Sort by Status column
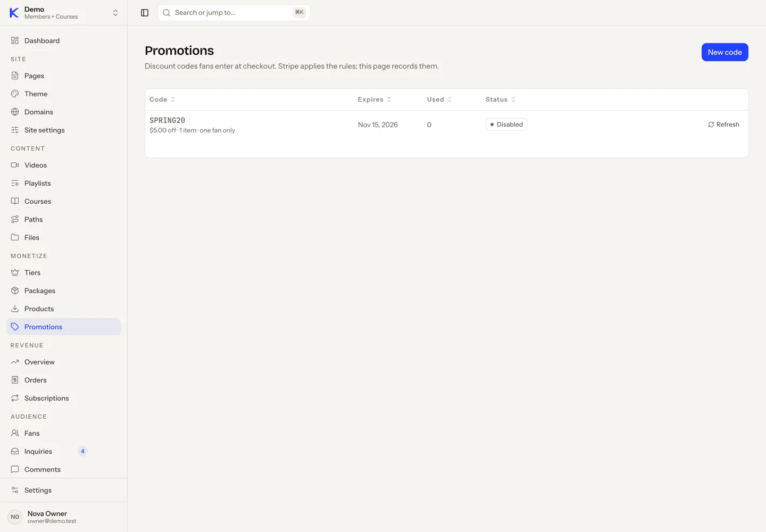 coord(501,99)
